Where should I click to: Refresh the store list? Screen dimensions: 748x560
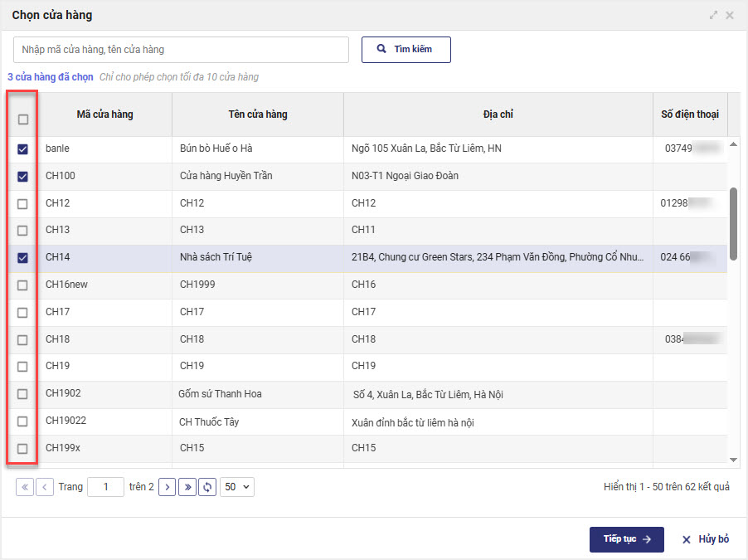207,487
